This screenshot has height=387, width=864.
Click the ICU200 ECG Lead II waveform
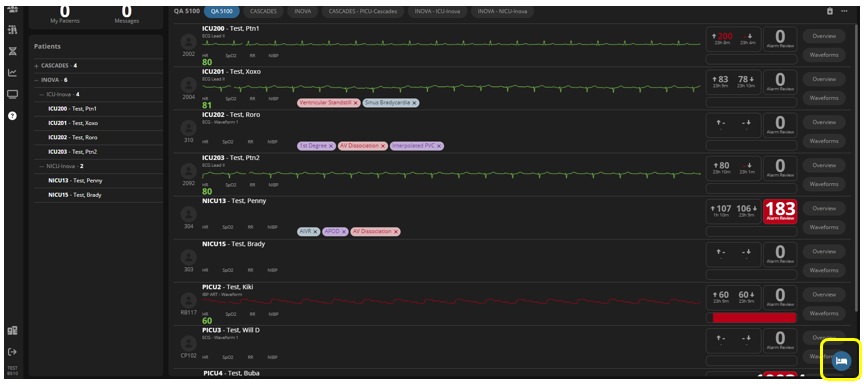click(x=451, y=44)
